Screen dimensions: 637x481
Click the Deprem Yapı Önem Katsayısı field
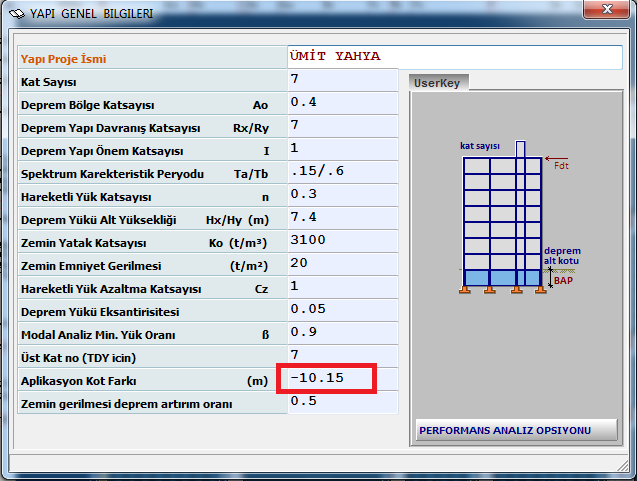click(341, 150)
